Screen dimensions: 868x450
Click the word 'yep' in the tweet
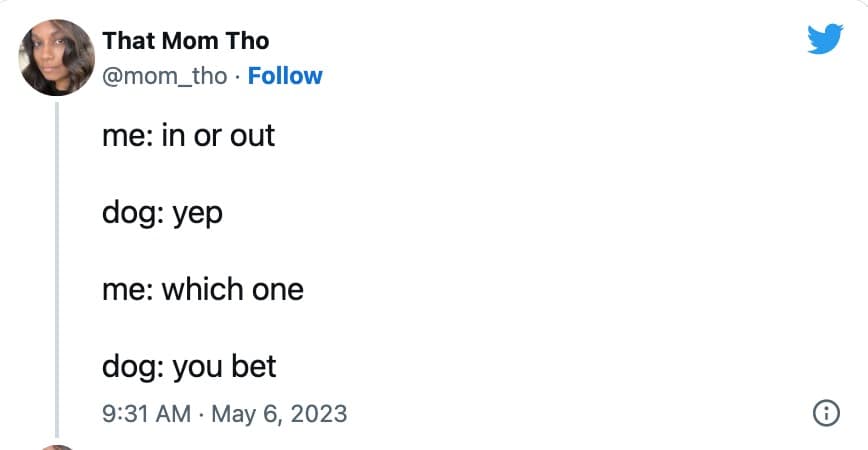197,213
